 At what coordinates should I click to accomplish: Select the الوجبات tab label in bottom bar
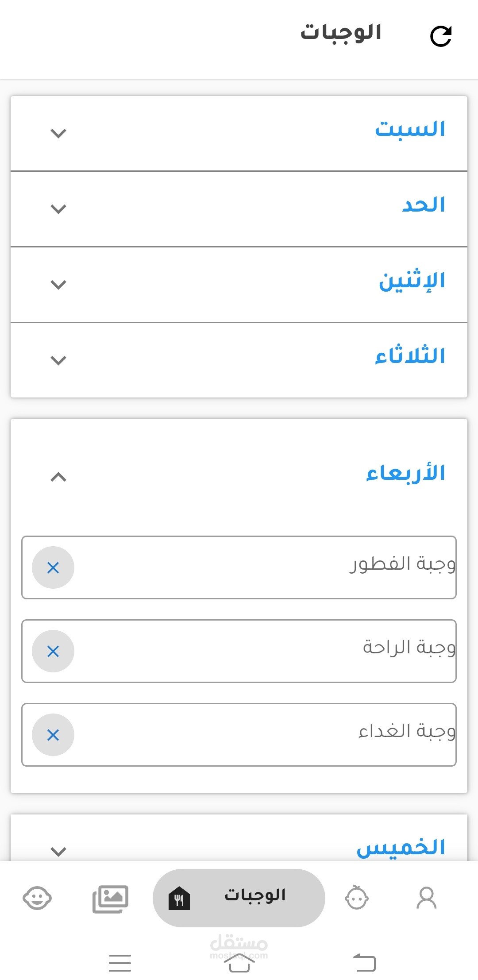pyautogui.click(x=255, y=895)
